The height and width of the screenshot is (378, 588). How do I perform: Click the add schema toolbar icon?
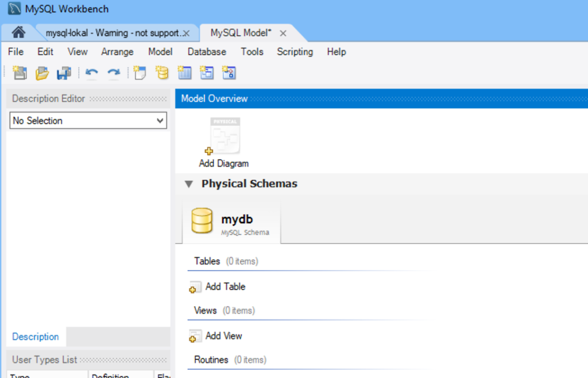coord(162,73)
